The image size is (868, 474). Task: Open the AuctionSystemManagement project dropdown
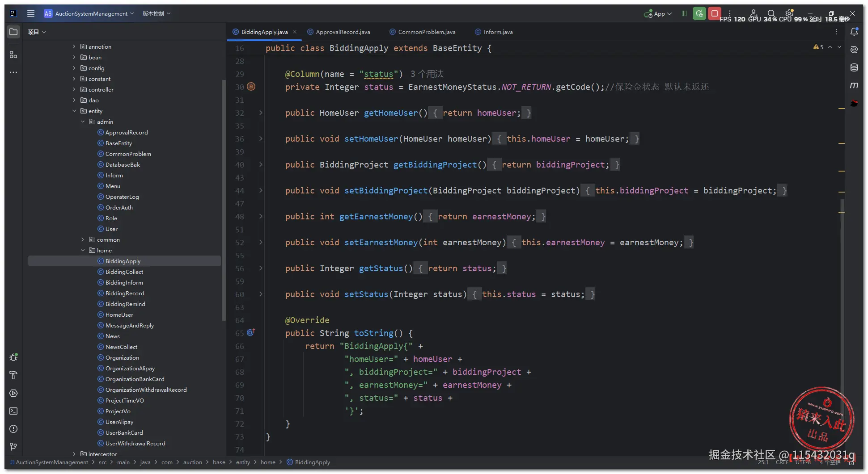pyautogui.click(x=89, y=13)
